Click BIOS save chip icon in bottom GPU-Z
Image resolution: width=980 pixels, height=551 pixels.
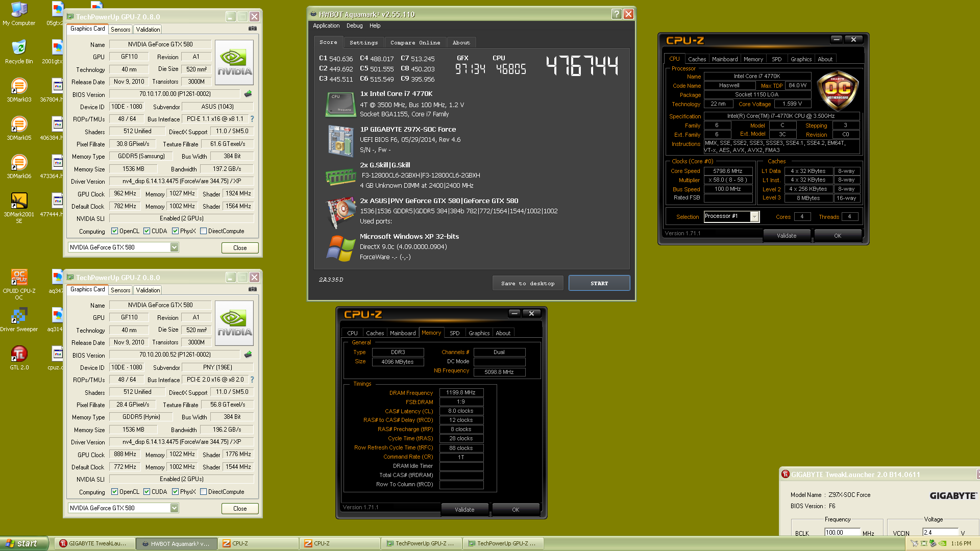point(248,355)
